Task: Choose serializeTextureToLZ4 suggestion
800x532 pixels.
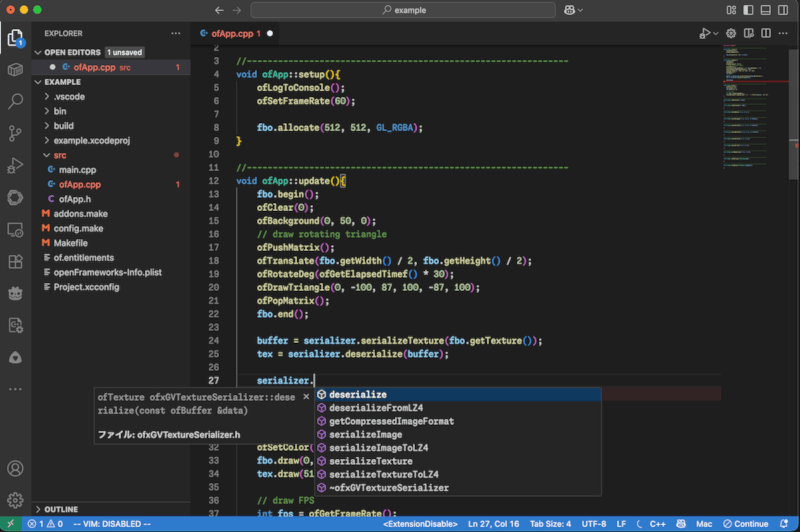Action: [x=458, y=474]
